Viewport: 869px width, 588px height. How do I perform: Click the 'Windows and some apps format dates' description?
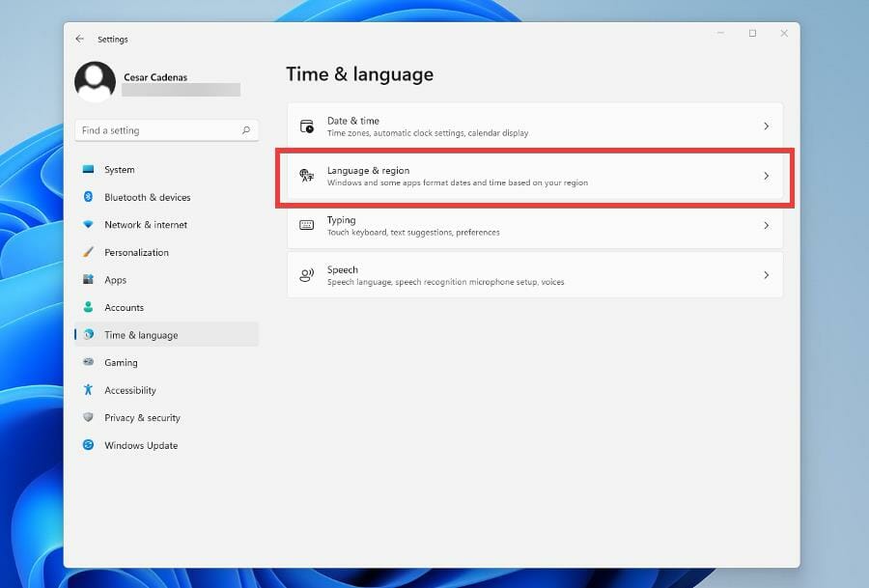pyautogui.click(x=458, y=182)
